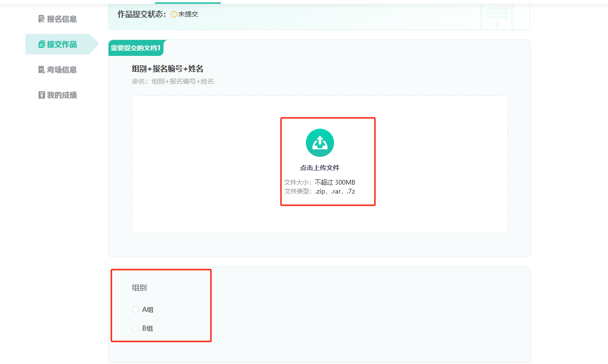Click the warning icon beside 未提交
Viewport: 608px width, 364px height.
173,15
